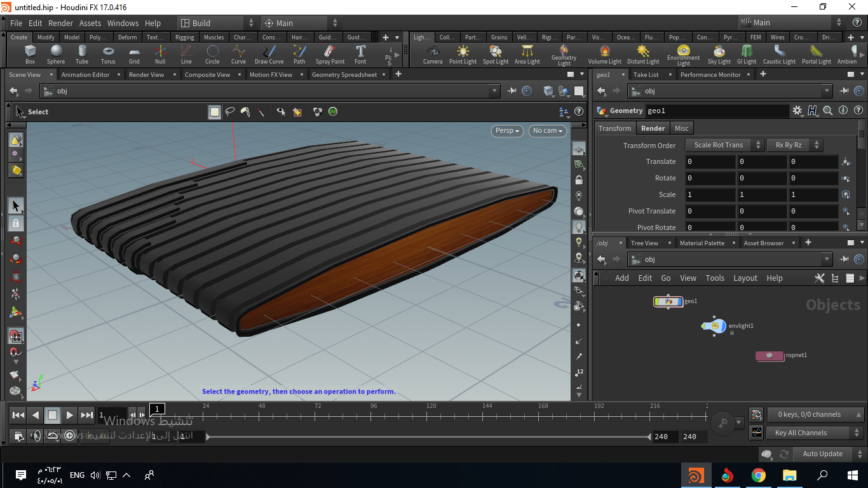868x488 pixels.
Task: Toggle the viewport lock icon
Action: (579, 180)
